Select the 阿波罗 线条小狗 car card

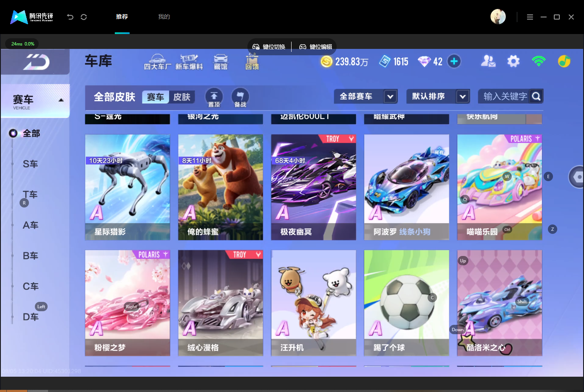[407, 187]
